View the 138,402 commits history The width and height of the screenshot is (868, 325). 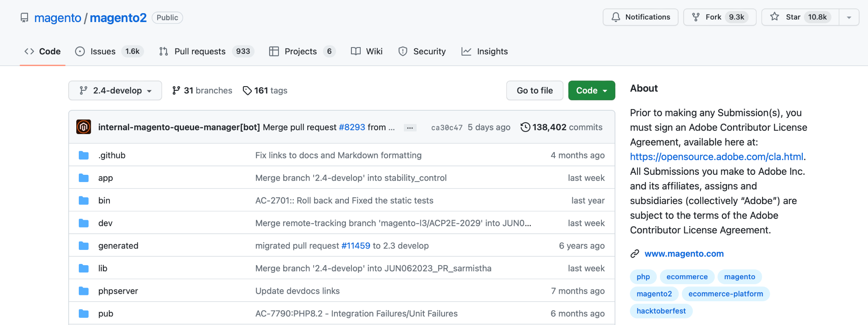pos(562,127)
